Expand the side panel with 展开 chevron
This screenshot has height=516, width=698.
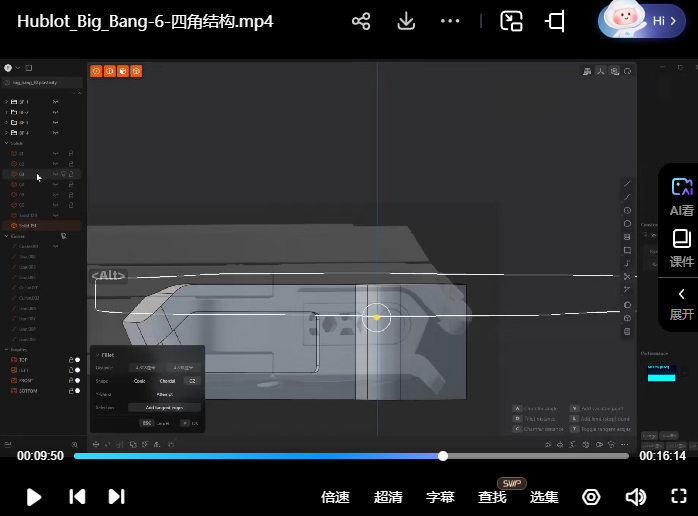tap(681, 302)
